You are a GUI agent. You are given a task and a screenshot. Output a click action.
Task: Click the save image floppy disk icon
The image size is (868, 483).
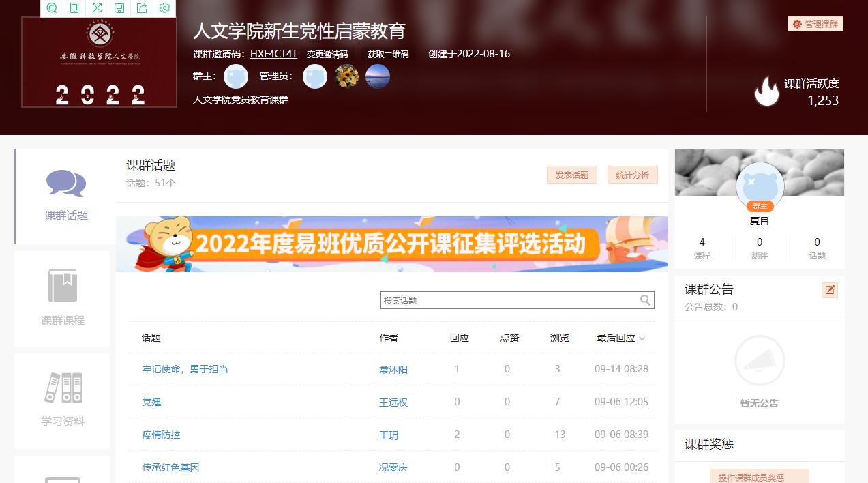pos(119,8)
